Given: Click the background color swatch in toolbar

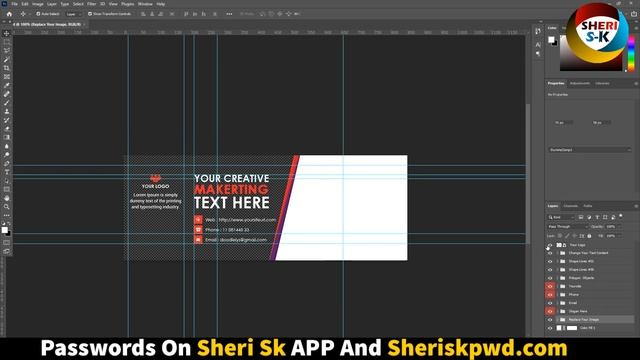Looking at the screenshot, I should pos(9,233).
